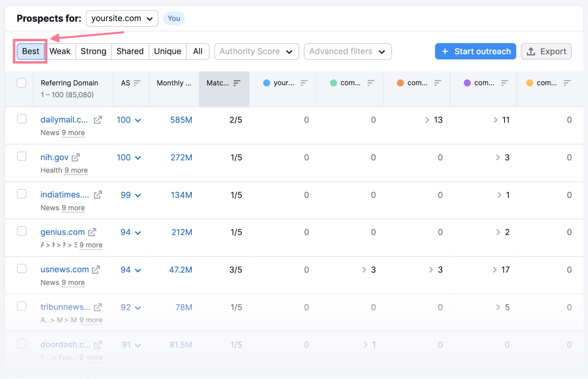Check the select-all checkbox in the header
Viewport: 588px width, 379px height.
click(x=21, y=83)
